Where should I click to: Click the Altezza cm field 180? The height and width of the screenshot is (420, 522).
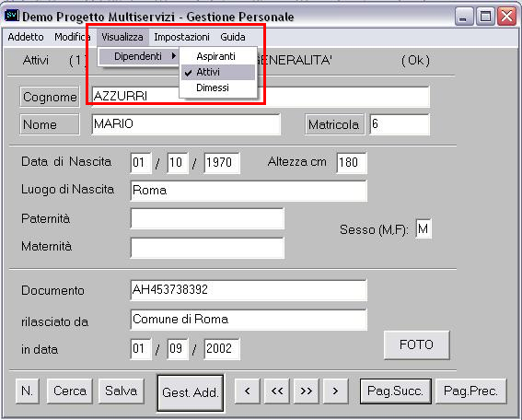coord(351,163)
